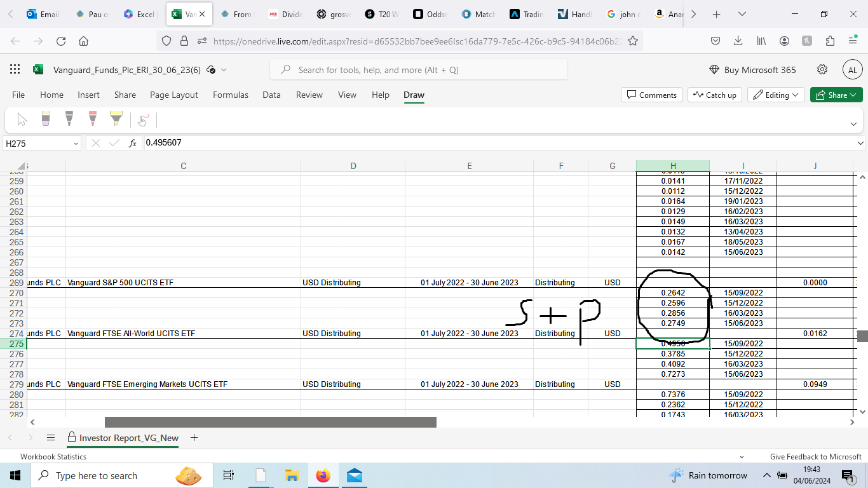Open Firefox library icon
Image resolution: width=868 pixels, height=488 pixels.
point(761,41)
